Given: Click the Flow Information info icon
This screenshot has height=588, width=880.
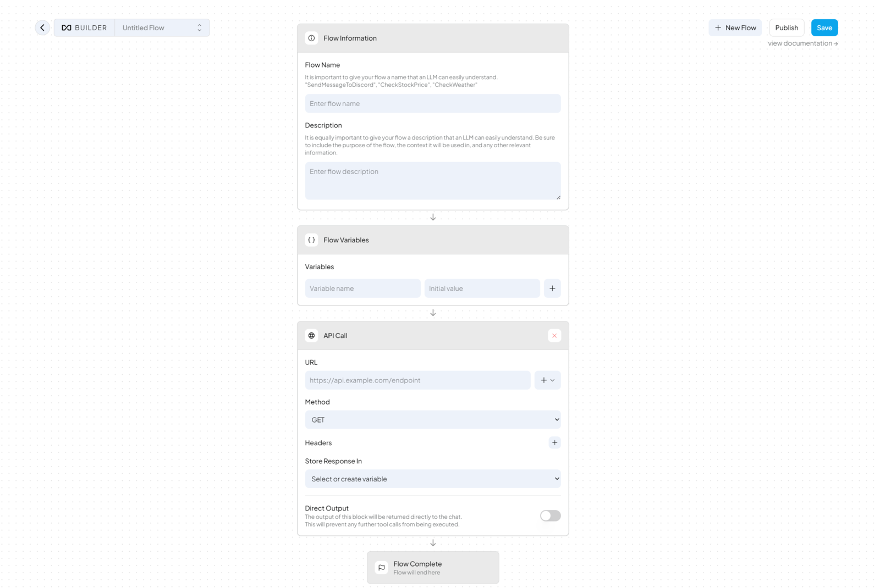Looking at the screenshot, I should click(311, 38).
